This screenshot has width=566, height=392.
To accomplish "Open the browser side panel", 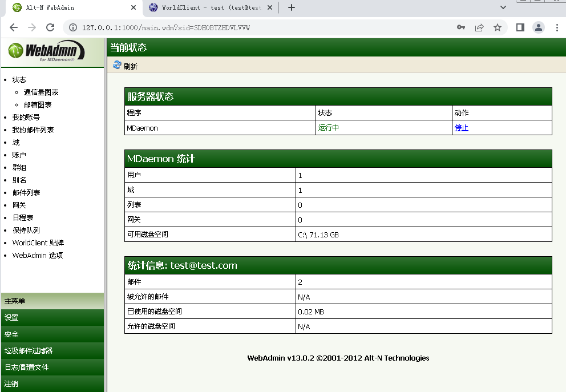I will click(x=520, y=27).
